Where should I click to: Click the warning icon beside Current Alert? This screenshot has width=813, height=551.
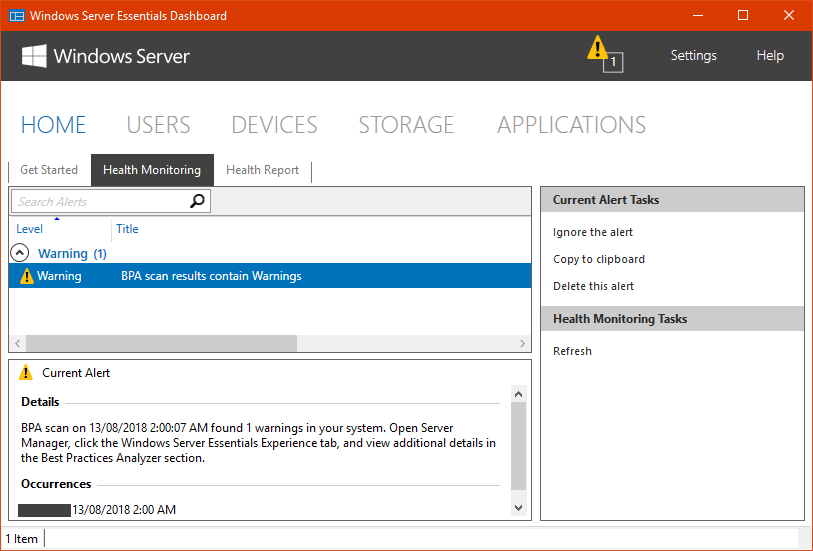(25, 373)
